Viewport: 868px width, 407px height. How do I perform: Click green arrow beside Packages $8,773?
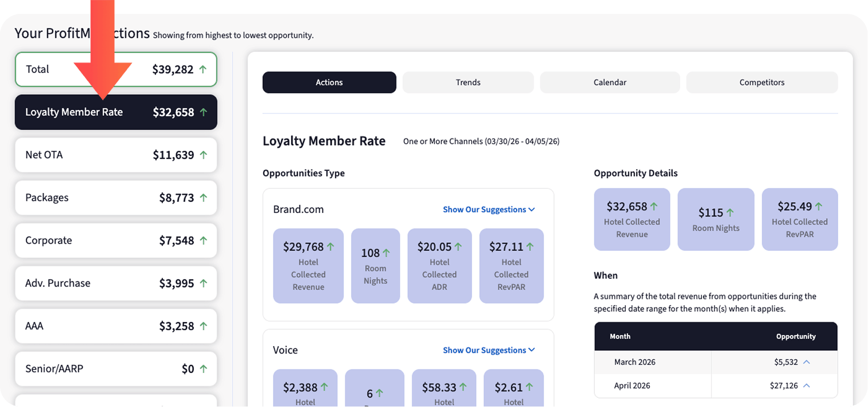204,198
